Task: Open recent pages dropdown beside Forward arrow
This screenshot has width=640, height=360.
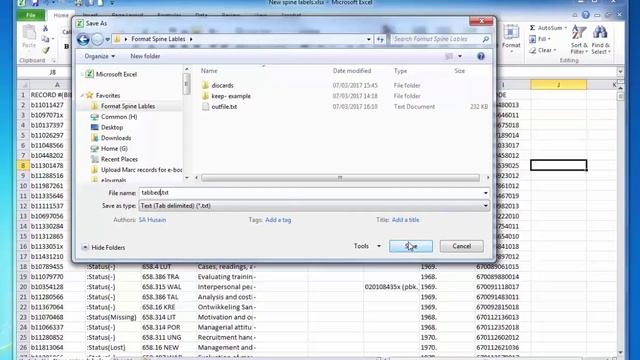Action: [x=107, y=40]
